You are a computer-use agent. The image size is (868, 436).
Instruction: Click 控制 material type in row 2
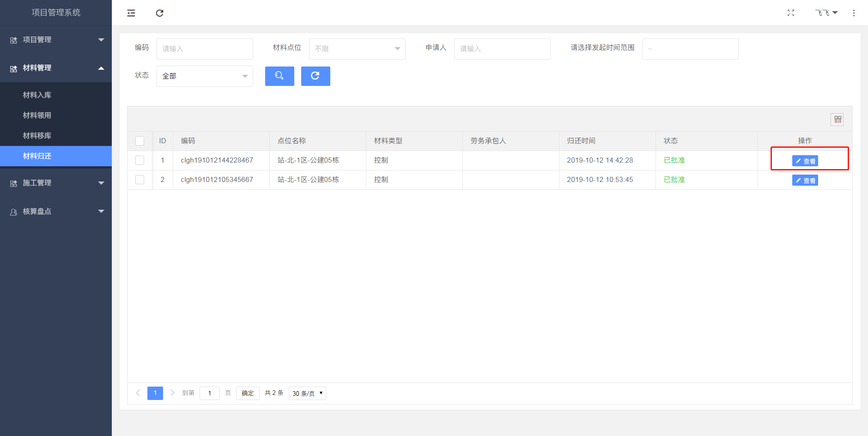click(x=381, y=180)
